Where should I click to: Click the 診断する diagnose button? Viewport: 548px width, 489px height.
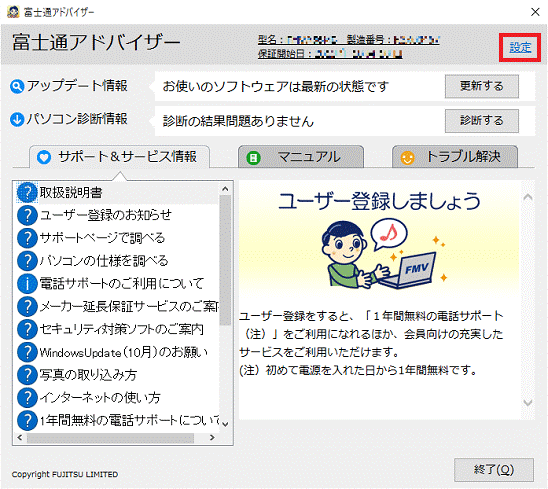click(x=482, y=121)
